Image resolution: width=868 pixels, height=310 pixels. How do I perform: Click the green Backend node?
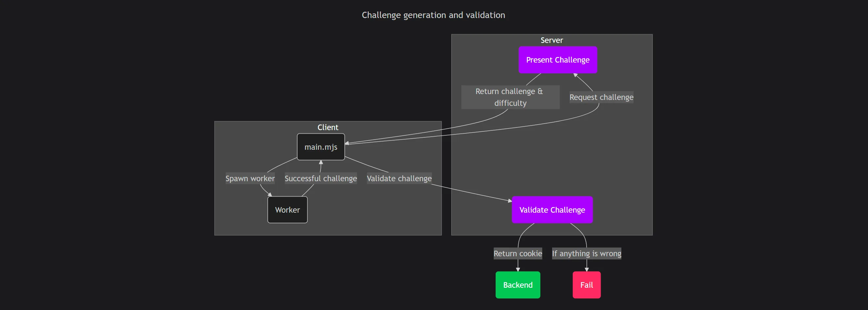click(518, 285)
